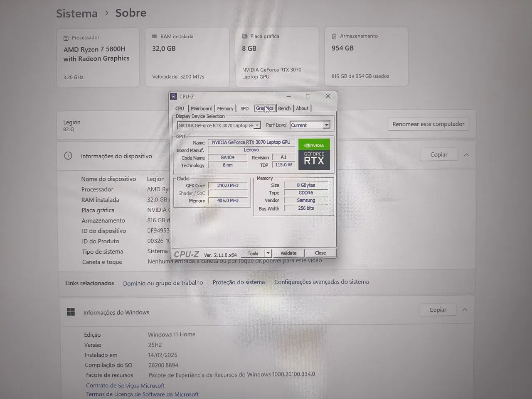Image resolution: width=532 pixels, height=399 pixels.
Task: Switch to the About tab
Action: click(302, 108)
